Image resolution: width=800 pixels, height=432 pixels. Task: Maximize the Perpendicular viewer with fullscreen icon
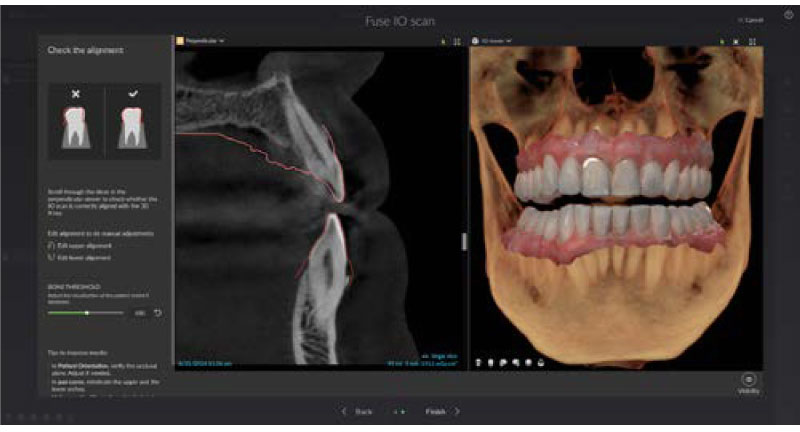pyautogui.click(x=457, y=42)
